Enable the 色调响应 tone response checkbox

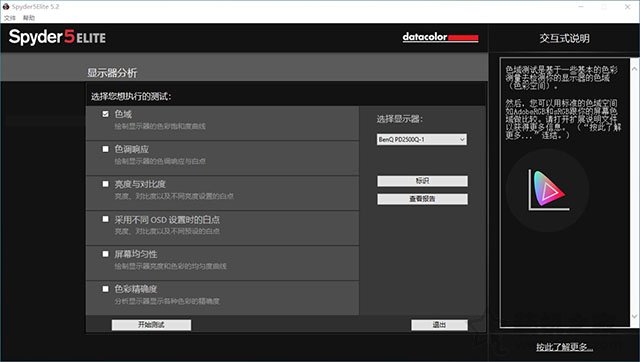pos(106,149)
